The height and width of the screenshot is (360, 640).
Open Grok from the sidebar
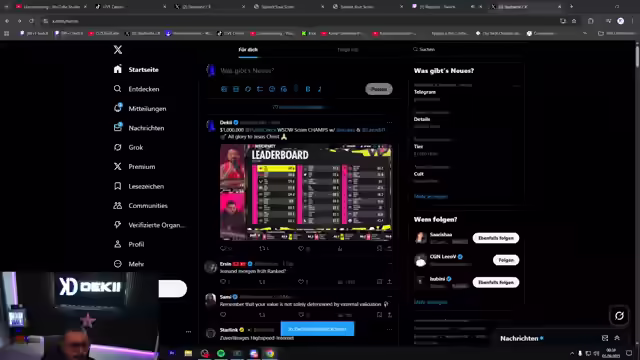tap(128, 147)
